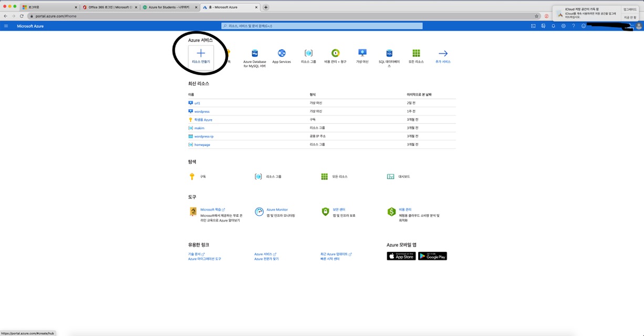The height and width of the screenshot is (336, 644).
Task: Bookmark page with the star icon
Action: click(x=536, y=16)
